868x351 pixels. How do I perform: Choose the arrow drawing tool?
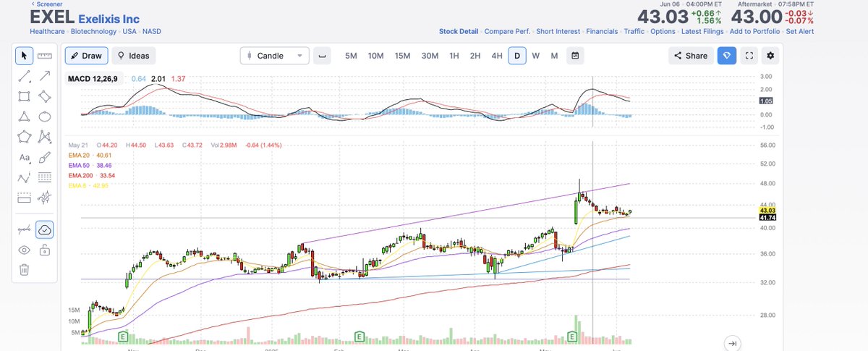(x=45, y=76)
